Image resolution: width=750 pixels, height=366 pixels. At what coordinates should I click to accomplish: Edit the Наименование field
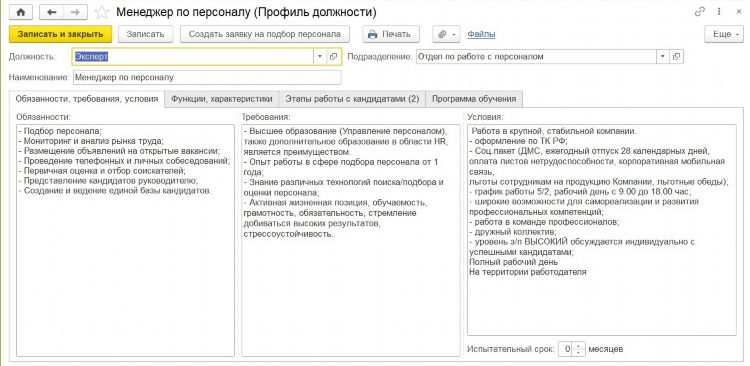[x=207, y=77]
